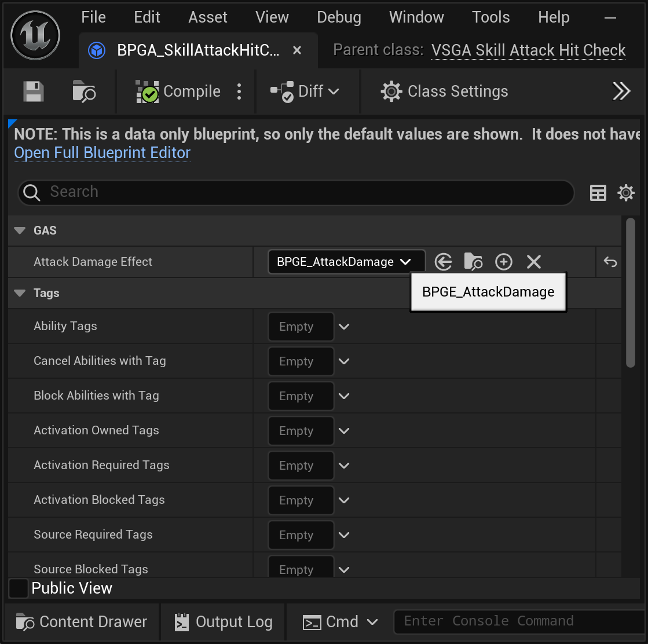
Task: Enable the Public View checkbox
Action: (18, 588)
